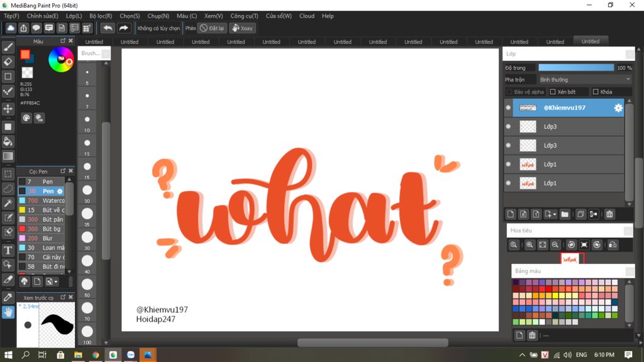The width and height of the screenshot is (644, 362).
Task: Activate the Gradient tool
Action: click(x=8, y=156)
